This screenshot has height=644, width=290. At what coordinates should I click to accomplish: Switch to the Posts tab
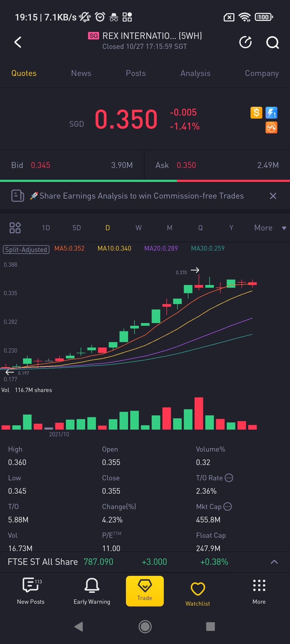(136, 73)
